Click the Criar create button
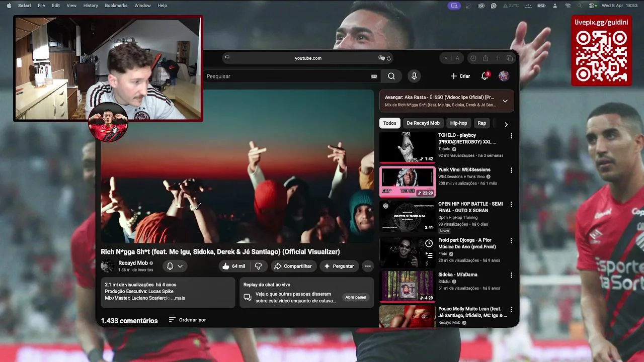 [x=460, y=76]
